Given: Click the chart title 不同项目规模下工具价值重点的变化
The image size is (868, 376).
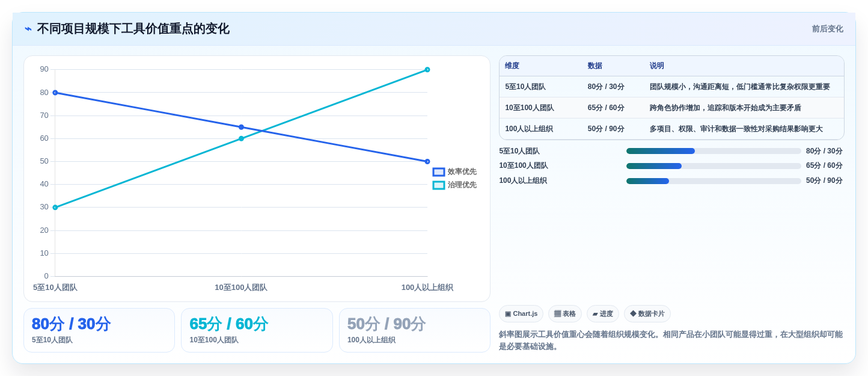Looking at the screenshot, I should tap(133, 29).
